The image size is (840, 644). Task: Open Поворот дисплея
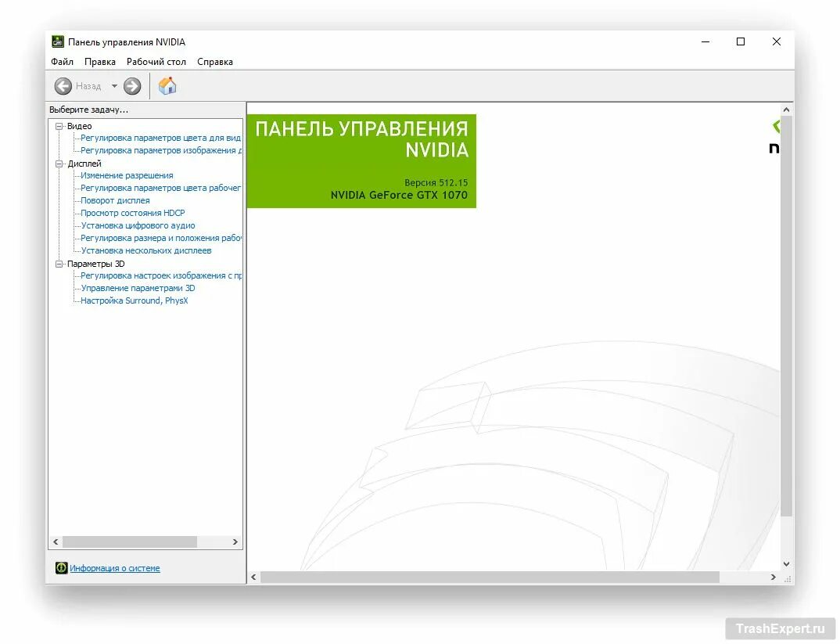pos(115,200)
